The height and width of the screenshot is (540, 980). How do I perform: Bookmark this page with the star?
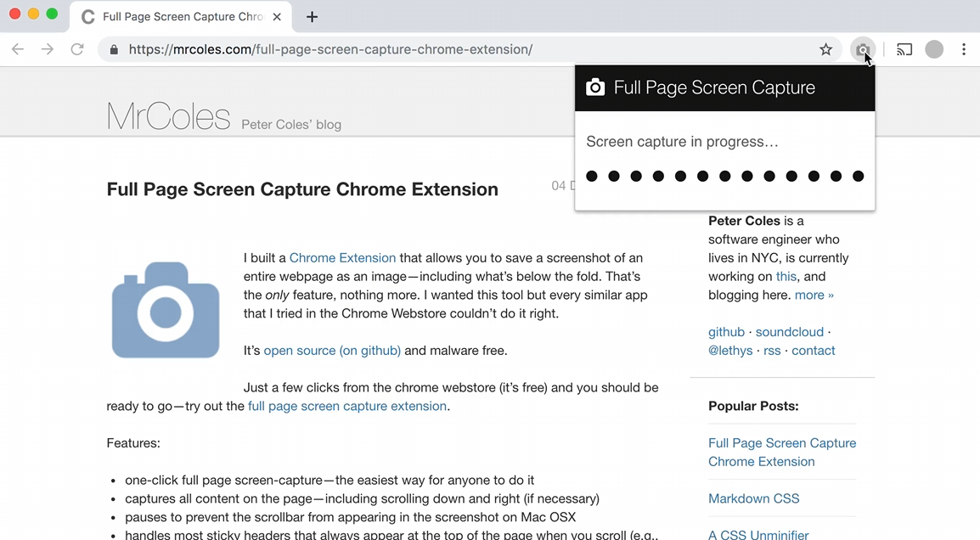pos(825,49)
